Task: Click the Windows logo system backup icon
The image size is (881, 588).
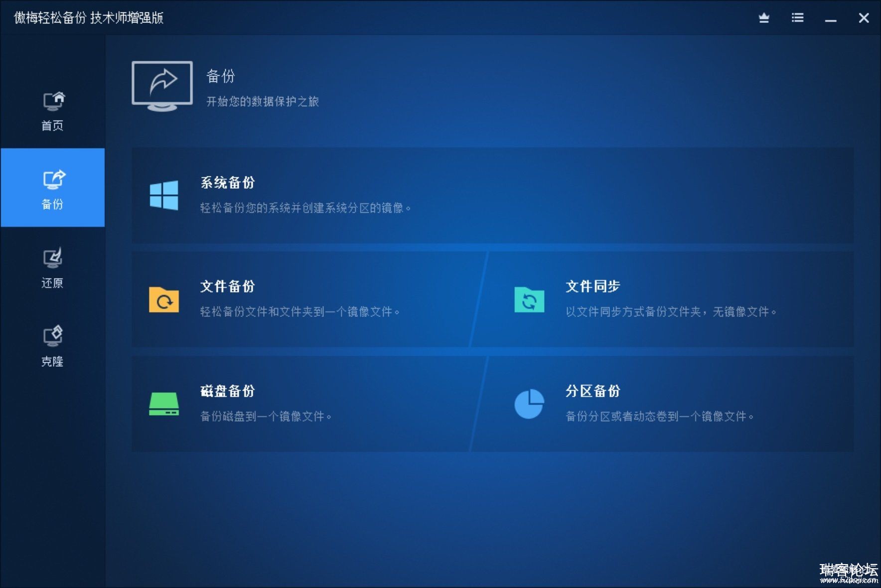Action: tap(164, 195)
